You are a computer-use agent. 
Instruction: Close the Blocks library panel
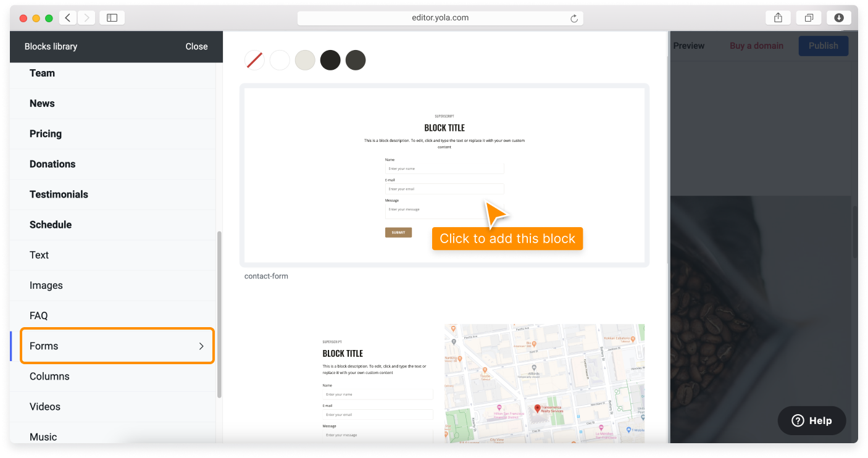click(196, 46)
